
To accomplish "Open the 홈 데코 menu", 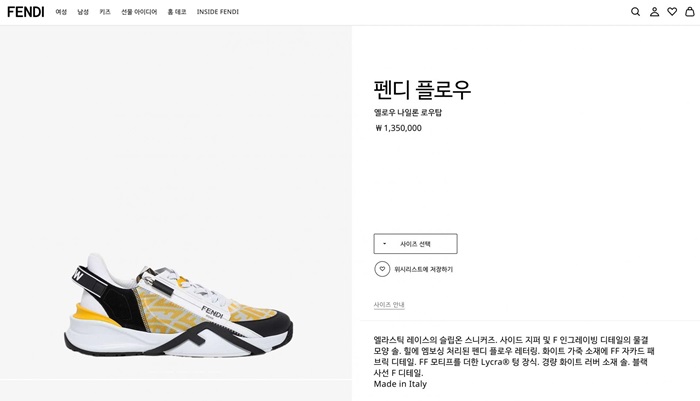I will coord(177,12).
